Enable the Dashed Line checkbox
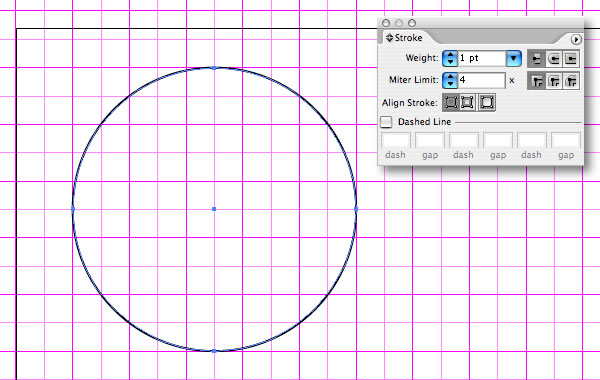The height and width of the screenshot is (380, 600). point(386,122)
